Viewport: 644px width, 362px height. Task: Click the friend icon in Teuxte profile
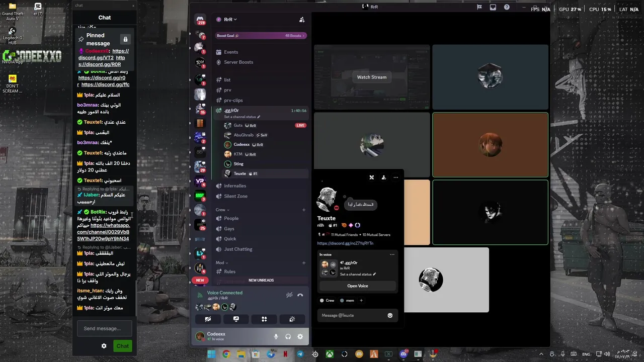[x=383, y=177]
